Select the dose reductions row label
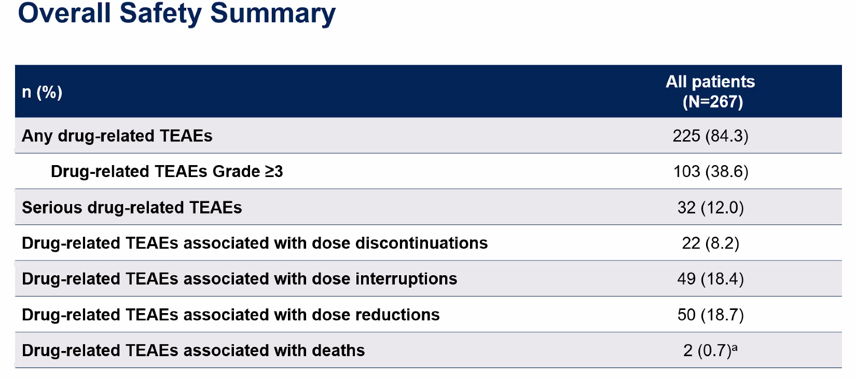 click(231, 315)
